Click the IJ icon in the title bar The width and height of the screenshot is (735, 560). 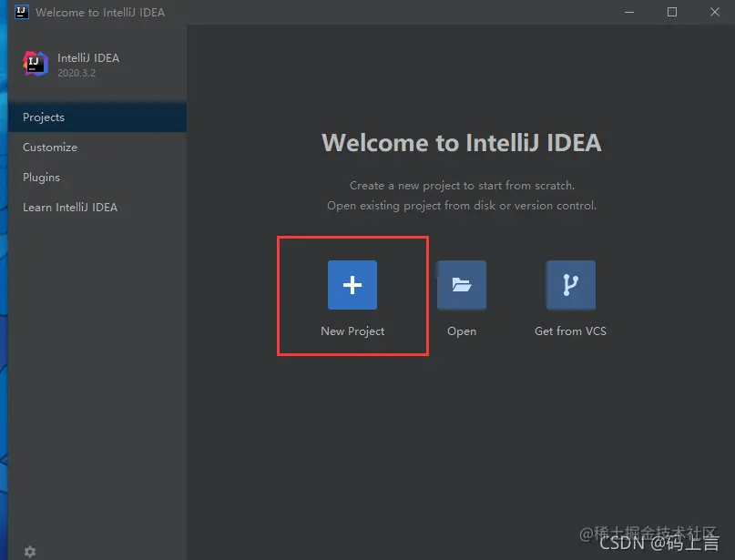click(x=22, y=12)
